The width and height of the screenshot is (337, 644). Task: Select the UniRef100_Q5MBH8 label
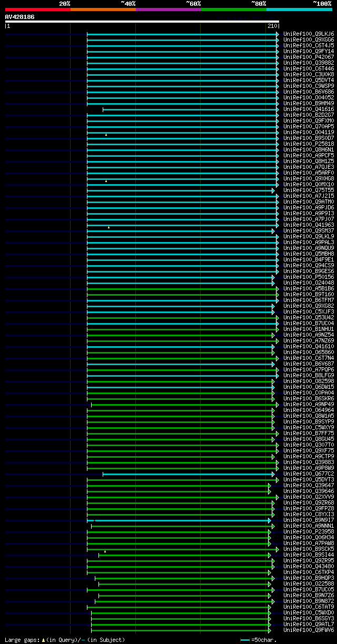click(309, 254)
